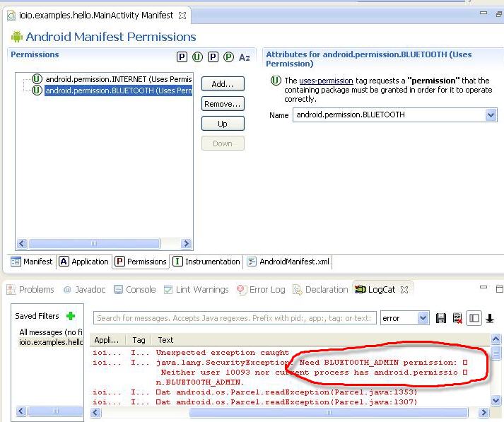Viewport: 504px width, 422px height.
Task: Open the Problems view tab
Action: [30, 290]
